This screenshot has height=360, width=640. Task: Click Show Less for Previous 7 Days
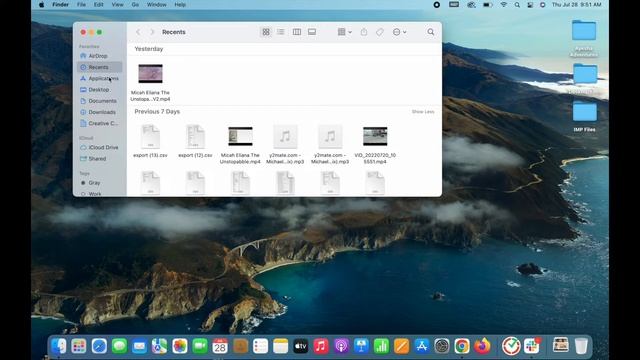(x=423, y=112)
